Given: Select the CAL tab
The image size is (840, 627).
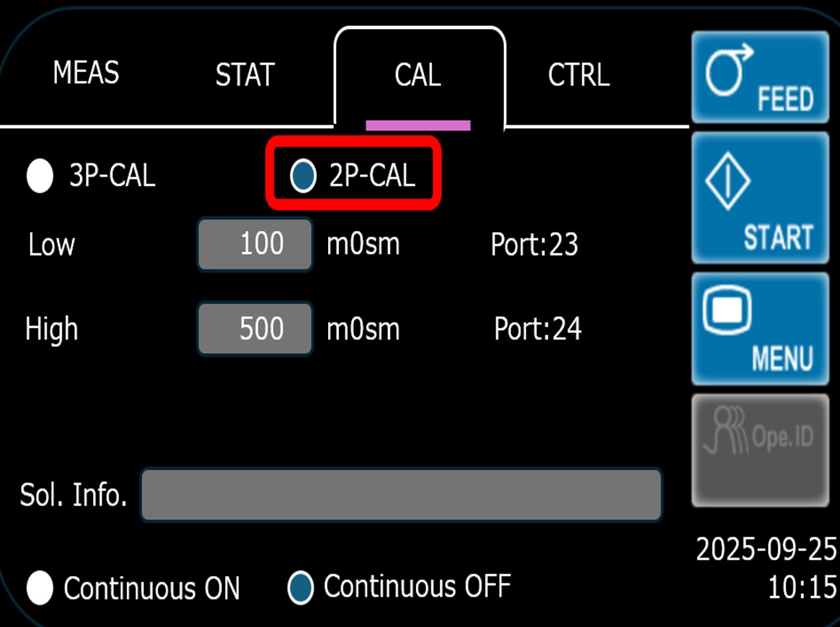Looking at the screenshot, I should (418, 75).
